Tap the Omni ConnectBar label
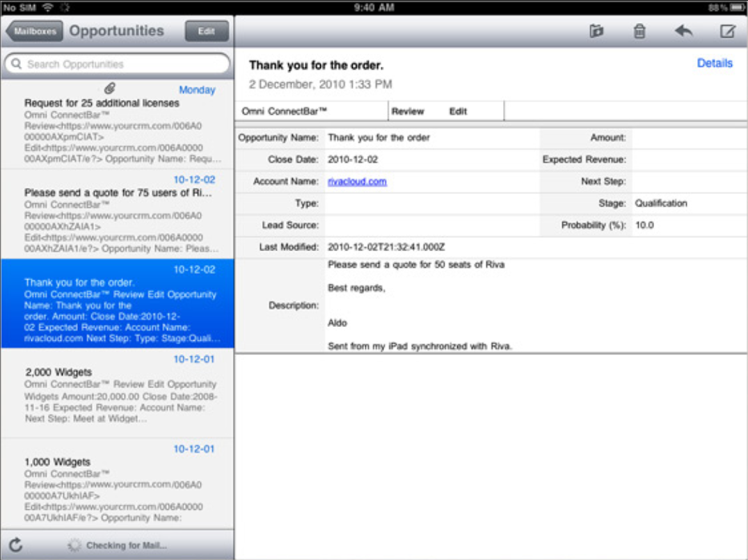 coord(285,111)
